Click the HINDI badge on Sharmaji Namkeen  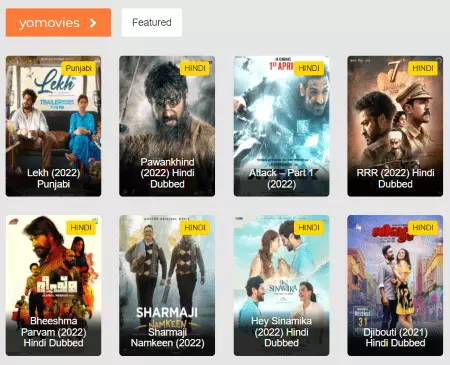[x=195, y=228]
